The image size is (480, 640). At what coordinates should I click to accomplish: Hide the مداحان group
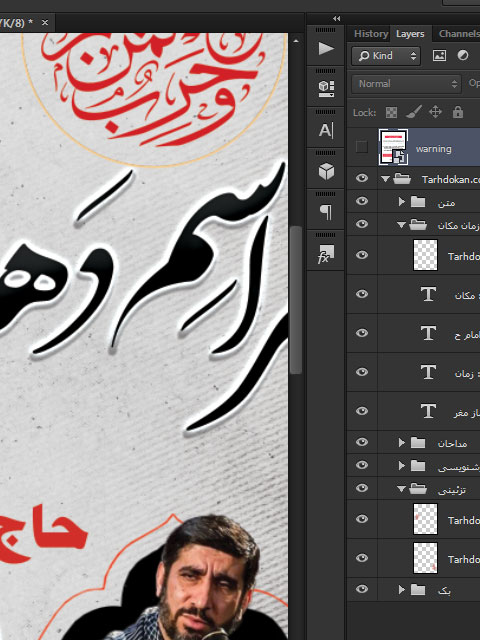(362, 442)
